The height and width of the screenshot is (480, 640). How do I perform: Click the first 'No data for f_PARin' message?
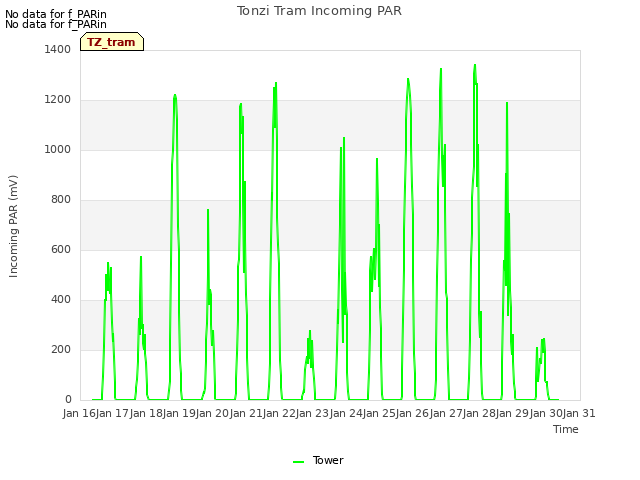point(56,14)
